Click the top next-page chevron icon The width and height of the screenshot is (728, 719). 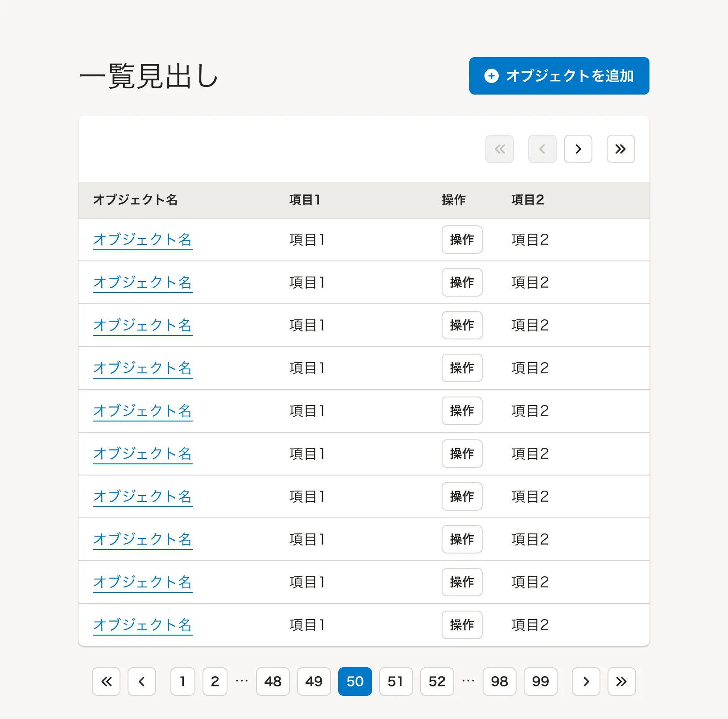coord(578,149)
